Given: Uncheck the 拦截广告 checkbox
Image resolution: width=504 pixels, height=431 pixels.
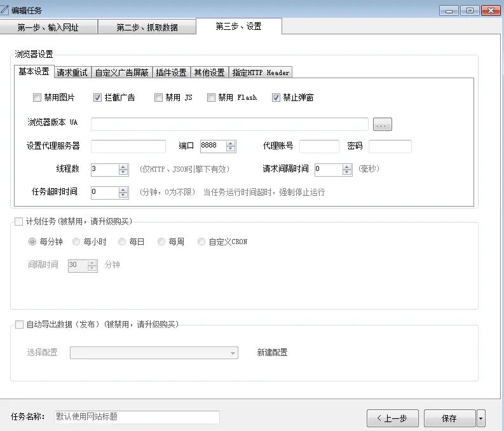Looking at the screenshot, I should (97, 97).
